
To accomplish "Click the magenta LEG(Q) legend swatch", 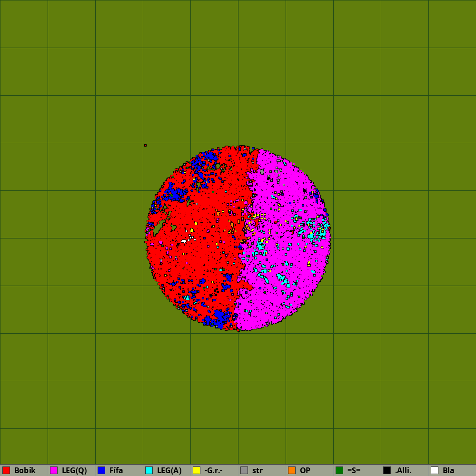I will click(54, 470).
